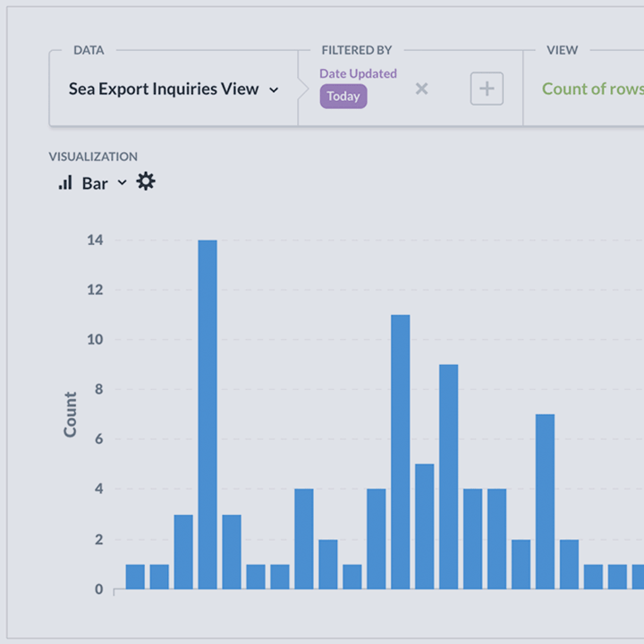Add a new filter with plus button
Screen dimensions: 644x644
point(487,89)
